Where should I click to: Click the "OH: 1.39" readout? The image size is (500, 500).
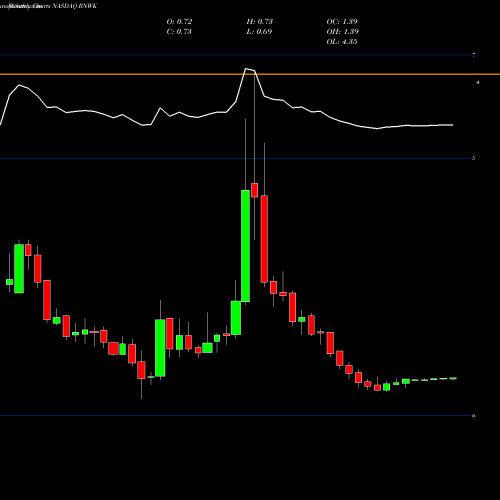343,32
